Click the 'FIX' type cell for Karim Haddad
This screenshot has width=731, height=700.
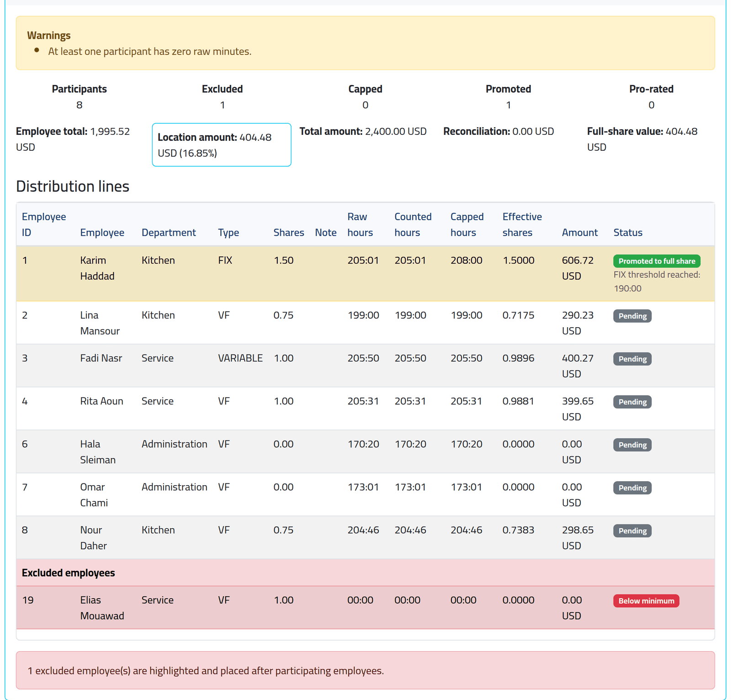(225, 260)
